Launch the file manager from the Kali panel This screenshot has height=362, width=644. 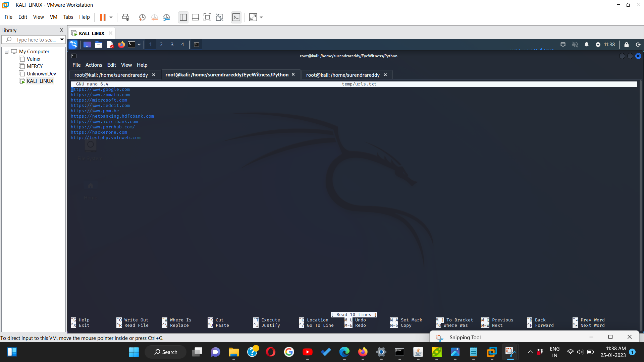98,45
